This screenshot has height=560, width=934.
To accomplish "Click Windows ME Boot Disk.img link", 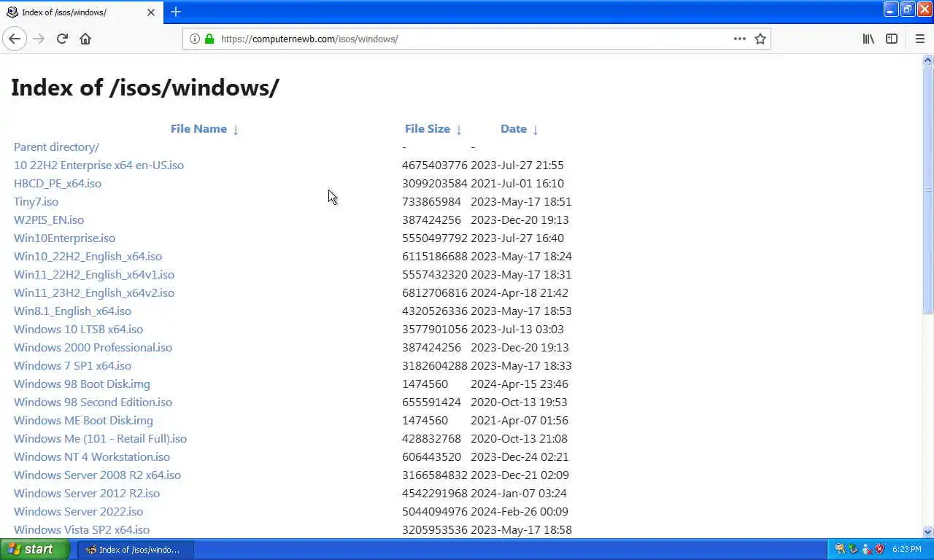I will point(83,420).
